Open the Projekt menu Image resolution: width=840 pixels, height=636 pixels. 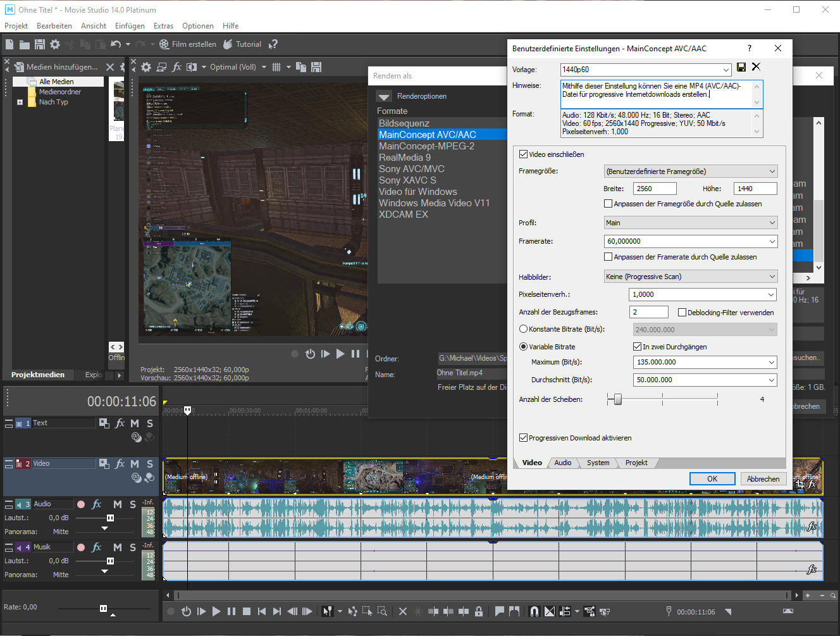pyautogui.click(x=16, y=26)
